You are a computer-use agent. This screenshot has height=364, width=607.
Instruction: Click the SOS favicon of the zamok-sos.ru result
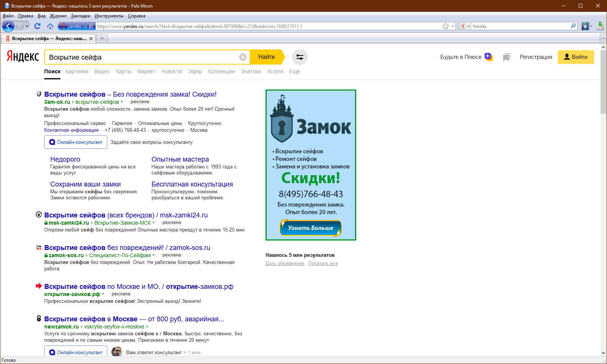39,247
